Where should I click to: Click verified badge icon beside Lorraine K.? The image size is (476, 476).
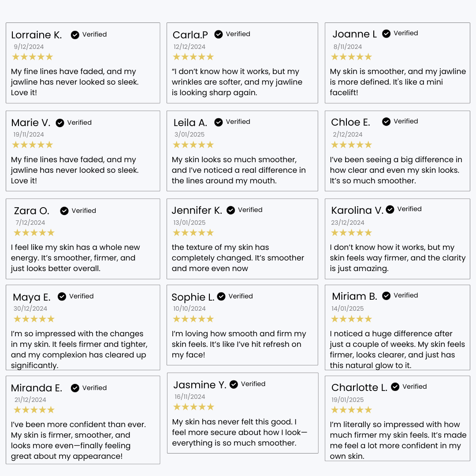(x=75, y=35)
